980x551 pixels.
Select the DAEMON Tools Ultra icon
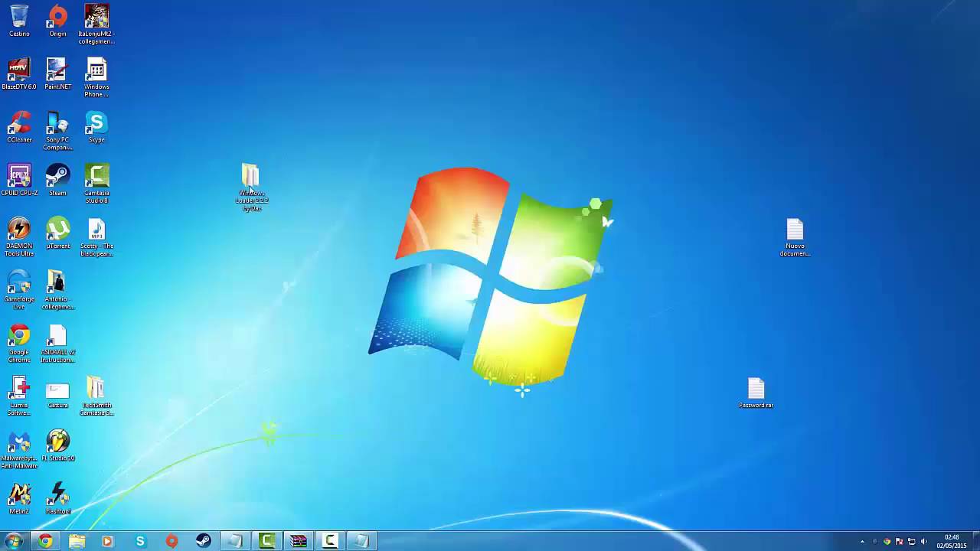click(19, 237)
